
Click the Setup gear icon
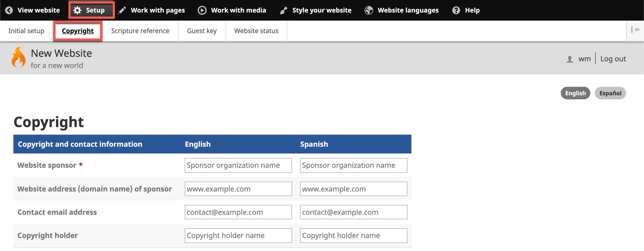pos(77,10)
